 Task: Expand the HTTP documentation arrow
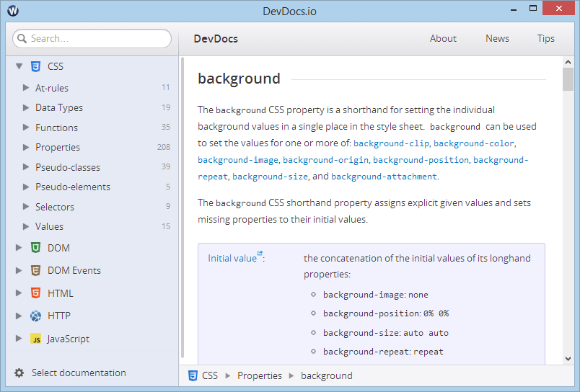click(19, 316)
